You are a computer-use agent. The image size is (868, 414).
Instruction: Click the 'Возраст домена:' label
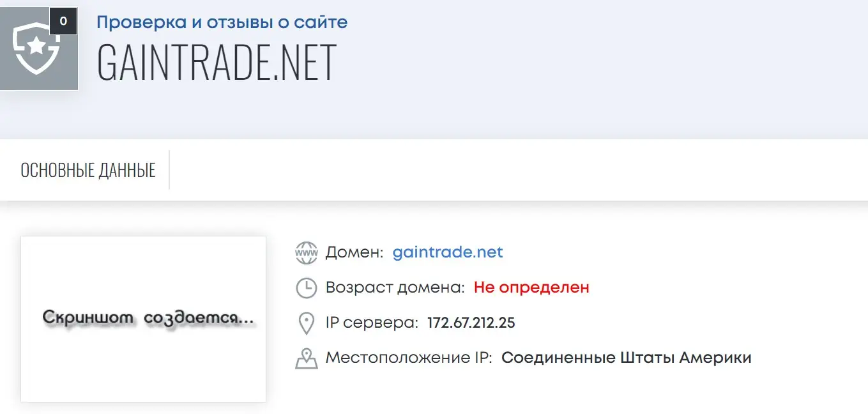[x=395, y=287]
